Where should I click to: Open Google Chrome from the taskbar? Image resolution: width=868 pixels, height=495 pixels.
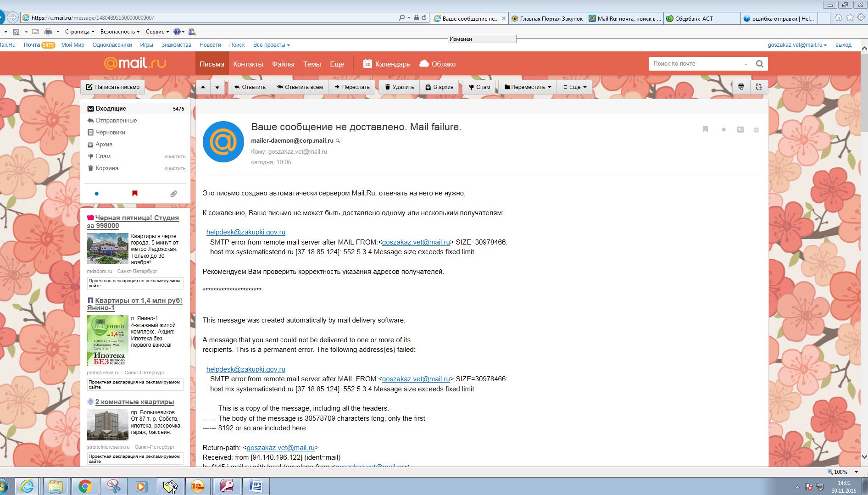85,486
